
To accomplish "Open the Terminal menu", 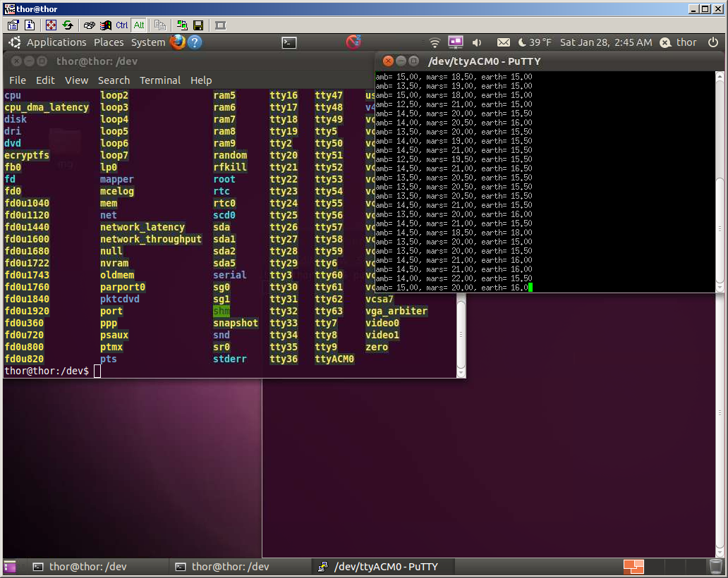I will click(160, 80).
